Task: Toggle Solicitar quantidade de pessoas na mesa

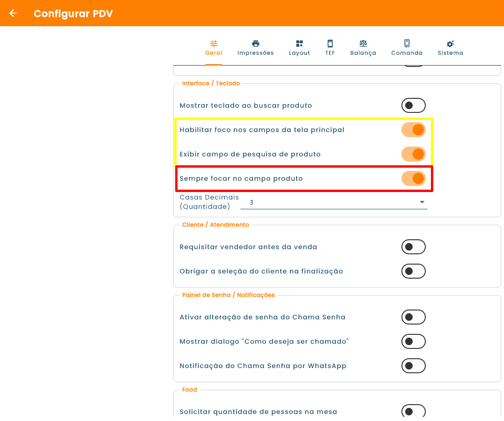Action: [x=413, y=411]
